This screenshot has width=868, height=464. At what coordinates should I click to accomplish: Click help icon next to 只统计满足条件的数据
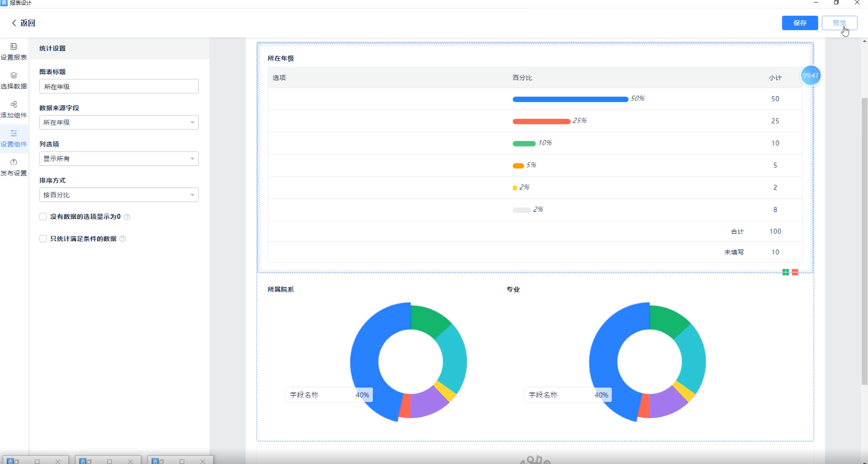(123, 239)
